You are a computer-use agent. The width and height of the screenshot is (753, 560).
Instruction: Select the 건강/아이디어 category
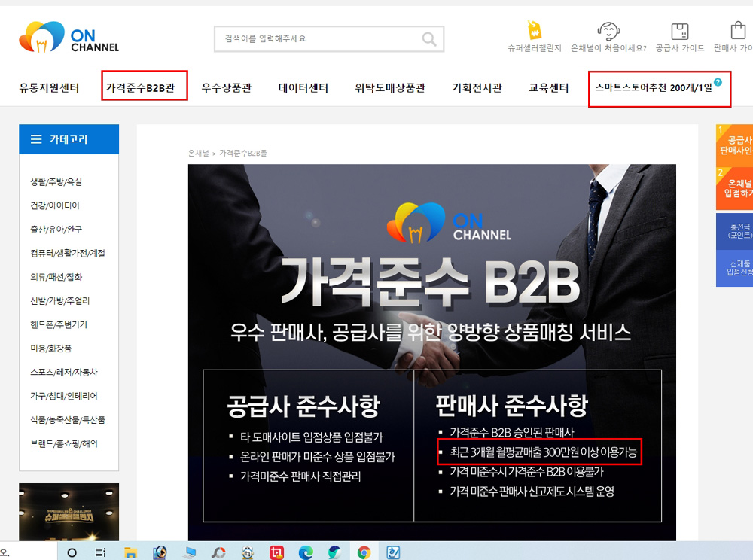click(55, 205)
